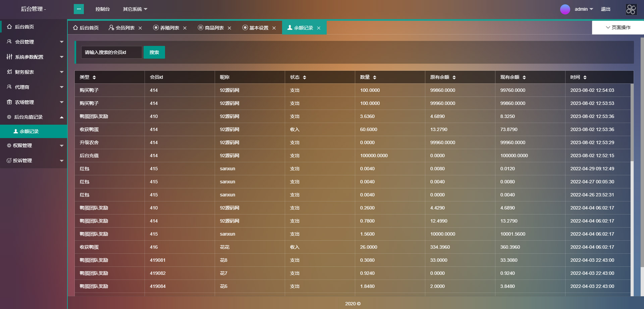Image resolution: width=644 pixels, height=309 pixels.
Task: Click the teal sidebar collapse icon
Action: point(79,9)
